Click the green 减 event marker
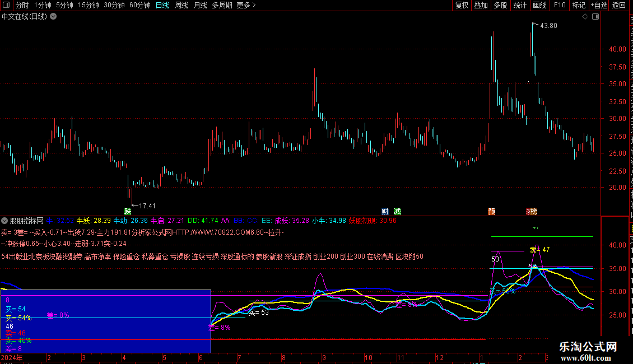Image resolution: width=633 pixels, height=364 pixels. point(397,211)
